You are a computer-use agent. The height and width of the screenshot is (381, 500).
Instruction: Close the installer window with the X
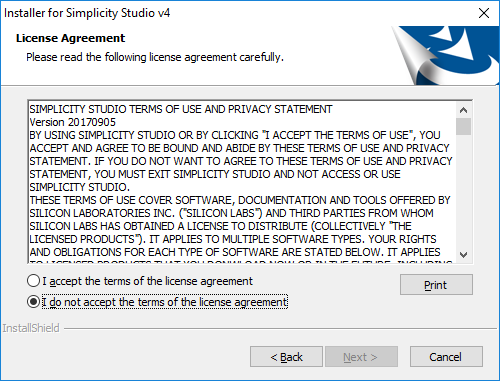point(484,13)
